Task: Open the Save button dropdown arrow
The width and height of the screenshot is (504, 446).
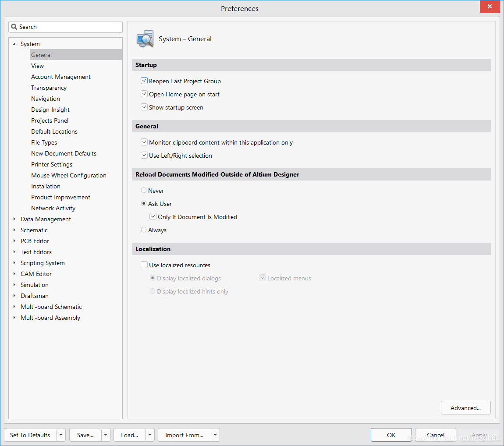Action: coord(106,435)
